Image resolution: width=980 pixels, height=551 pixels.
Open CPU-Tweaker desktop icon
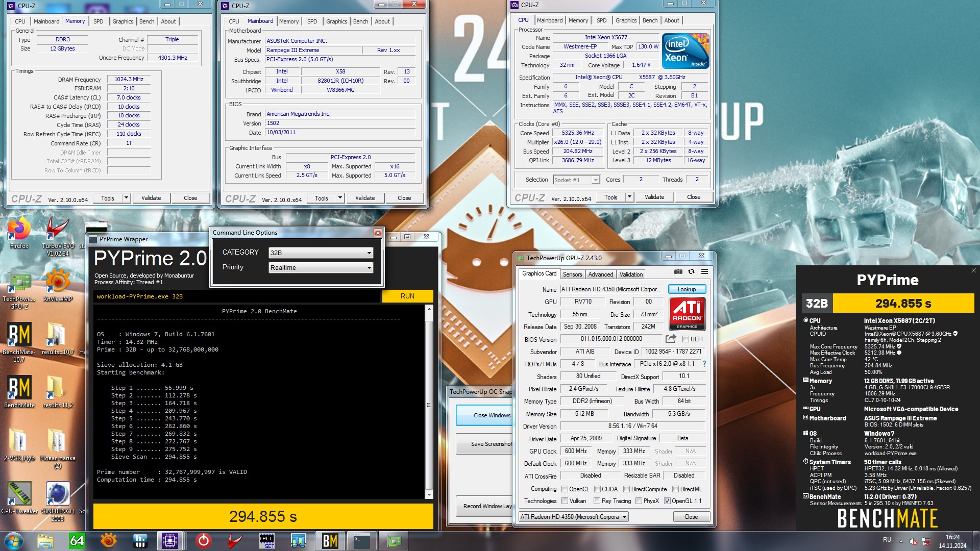(19, 497)
